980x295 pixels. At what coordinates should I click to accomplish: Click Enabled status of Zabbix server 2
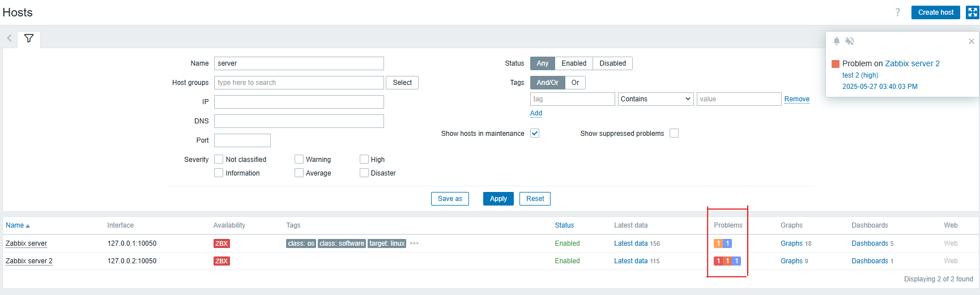567,261
